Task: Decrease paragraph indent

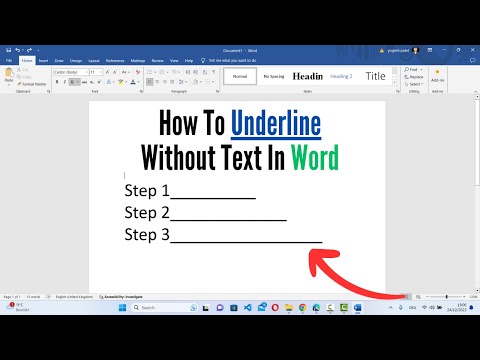Action: tap(188, 72)
